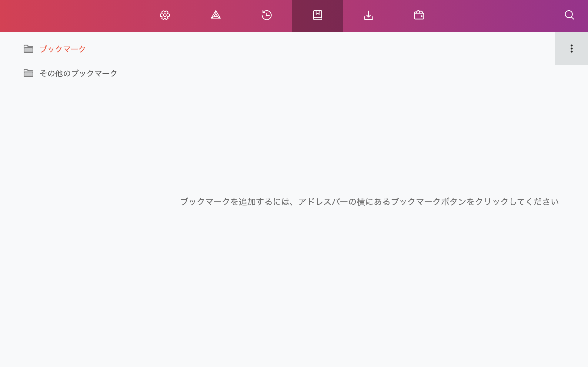Open the Wallet tab
This screenshot has height=367, width=588.
click(419, 15)
